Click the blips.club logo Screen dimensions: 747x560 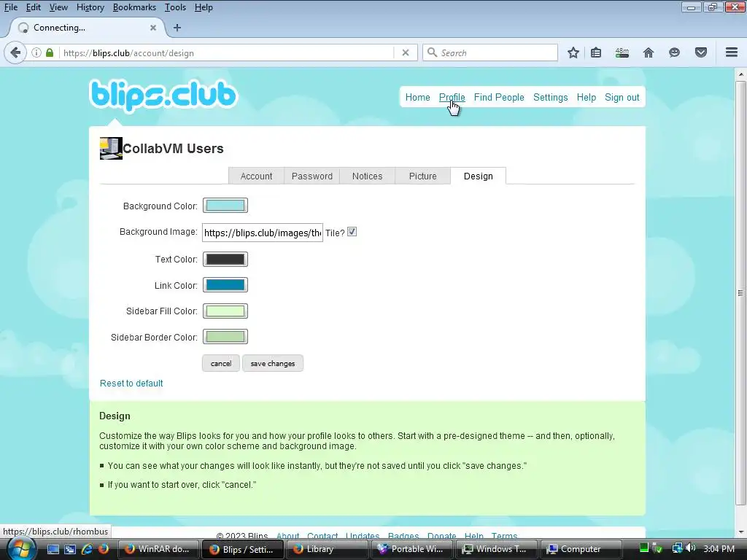tap(163, 96)
